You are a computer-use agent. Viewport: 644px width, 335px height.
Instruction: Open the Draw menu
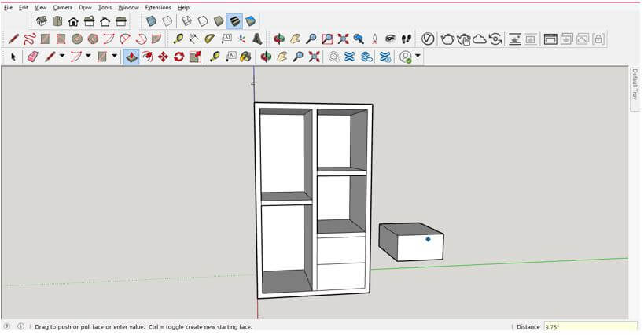point(85,7)
